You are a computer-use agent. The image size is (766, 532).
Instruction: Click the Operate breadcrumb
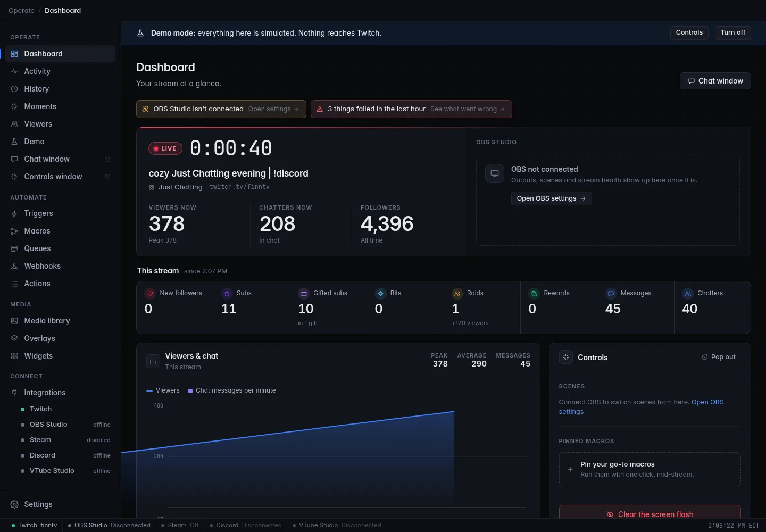tap(21, 11)
